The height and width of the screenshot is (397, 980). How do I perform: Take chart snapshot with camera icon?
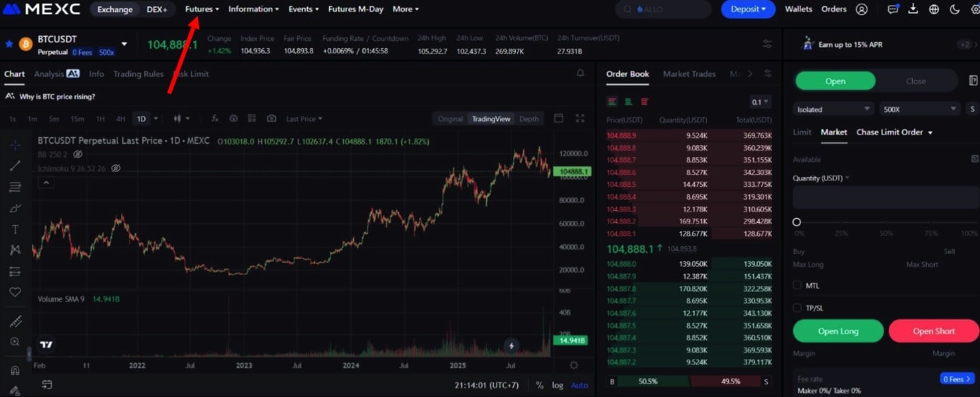click(271, 119)
